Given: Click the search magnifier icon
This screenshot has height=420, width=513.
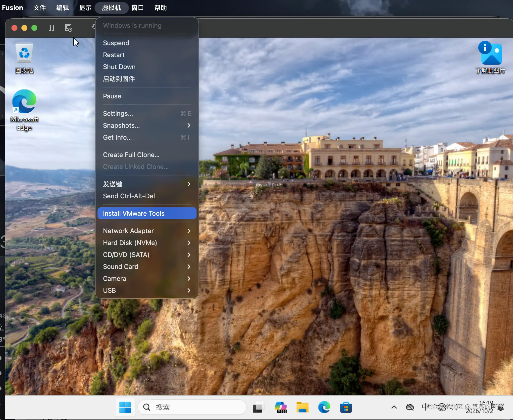Looking at the screenshot, I should pos(147,407).
